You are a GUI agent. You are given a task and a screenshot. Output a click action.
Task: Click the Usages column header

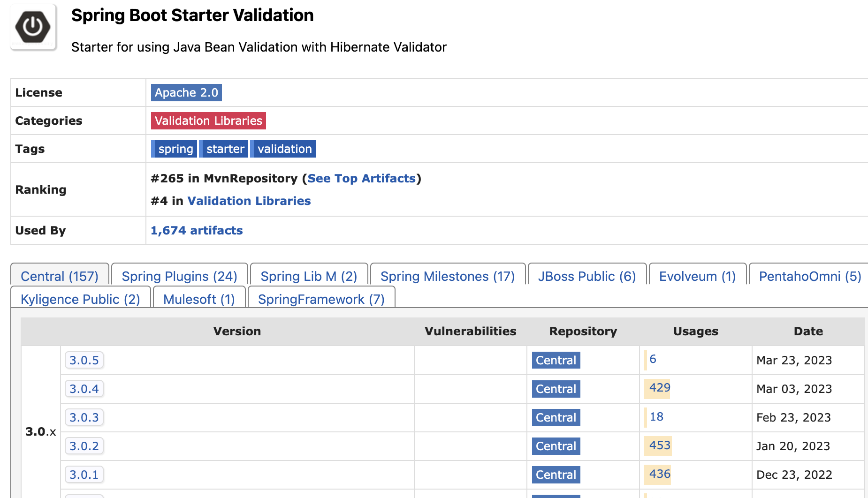[x=695, y=331]
